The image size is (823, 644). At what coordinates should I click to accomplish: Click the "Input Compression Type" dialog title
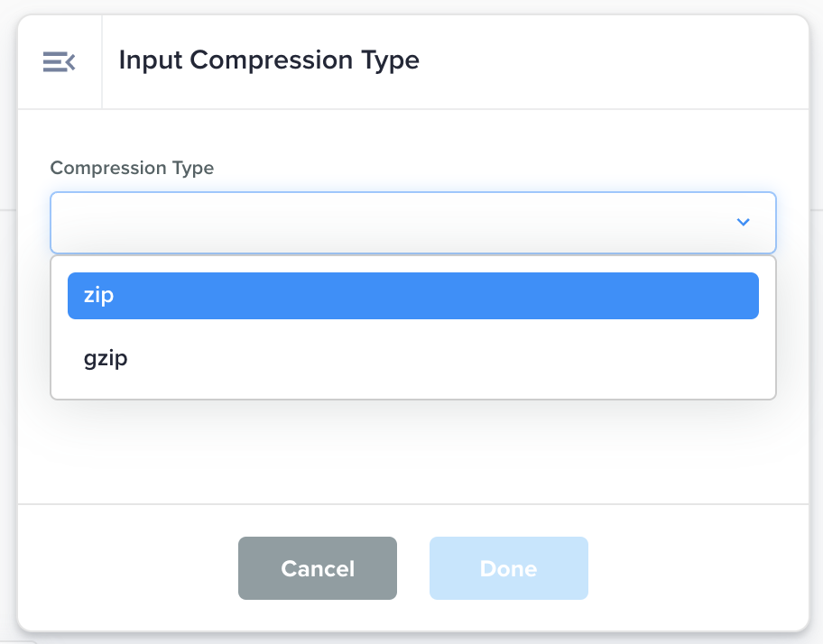click(269, 60)
